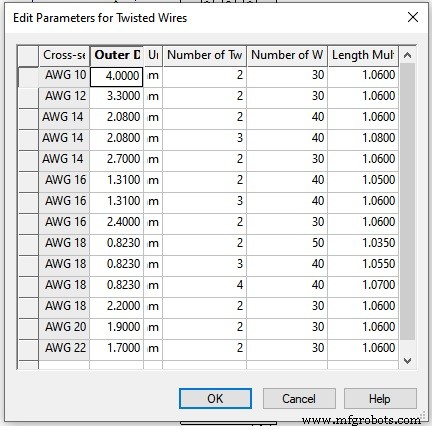Viewport: 432px width, 430px height.
Task: Close the Edit Parameters dialog
Action: coord(413,17)
